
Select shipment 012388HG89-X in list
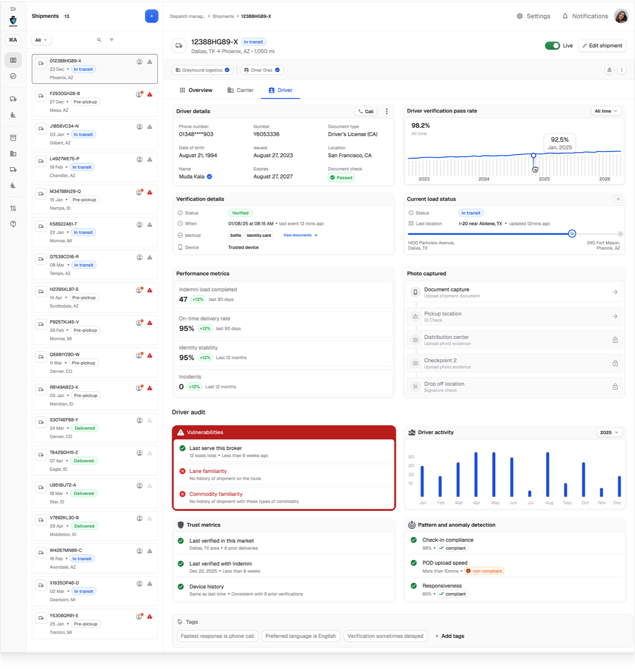tap(95, 69)
